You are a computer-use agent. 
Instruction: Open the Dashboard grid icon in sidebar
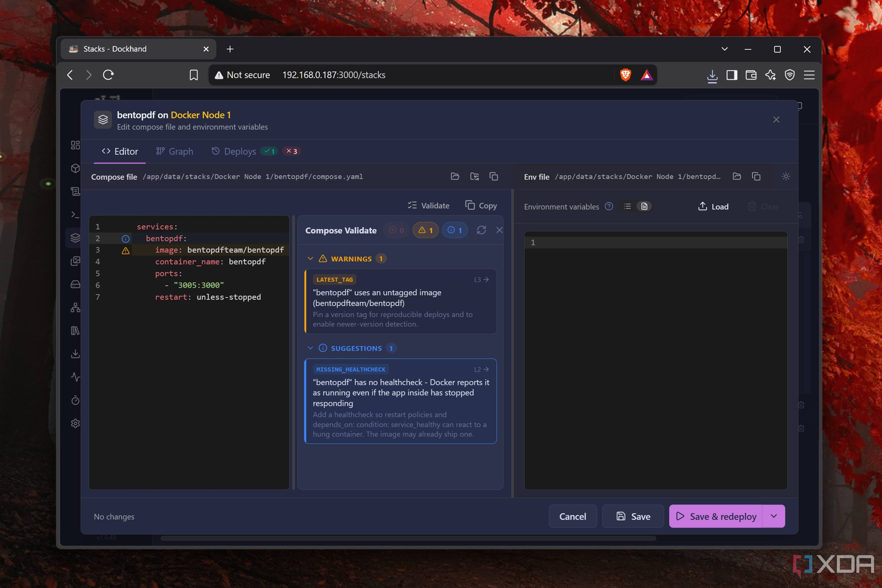coord(75,145)
